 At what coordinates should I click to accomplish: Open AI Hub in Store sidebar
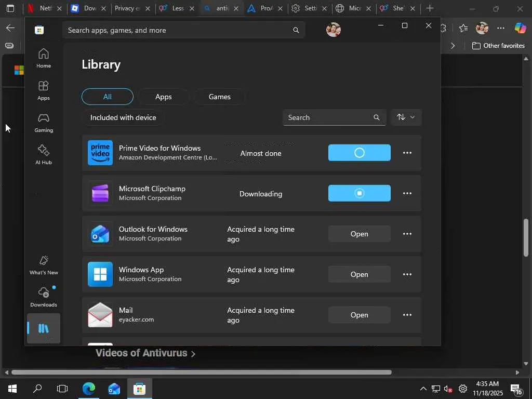coord(44,155)
